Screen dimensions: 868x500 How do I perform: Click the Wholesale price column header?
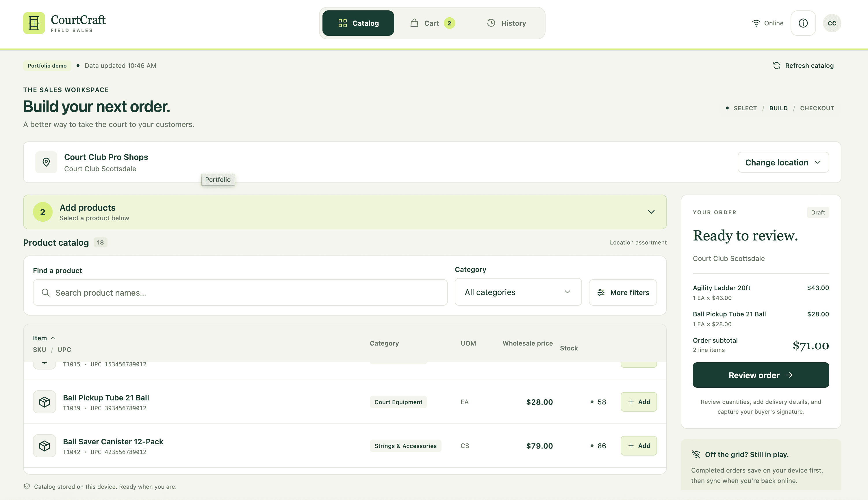click(527, 343)
